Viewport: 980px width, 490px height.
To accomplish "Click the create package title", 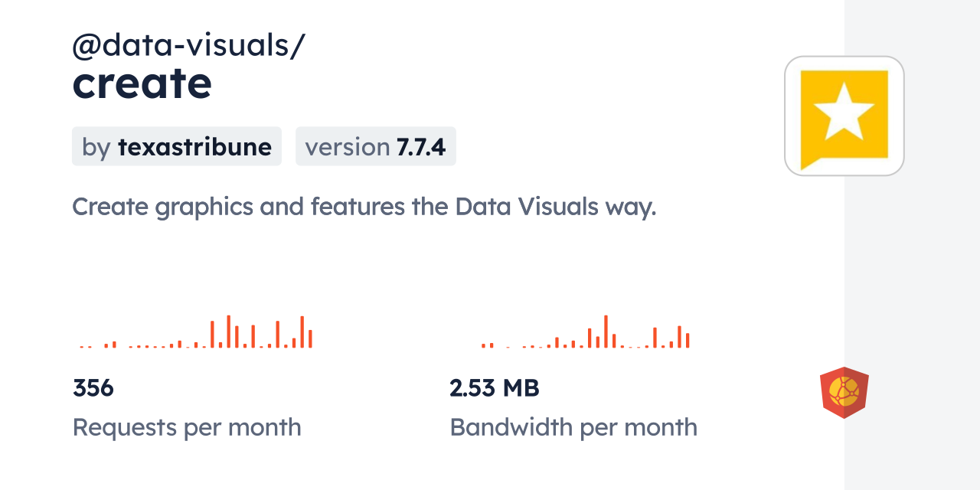I will 142,83.
